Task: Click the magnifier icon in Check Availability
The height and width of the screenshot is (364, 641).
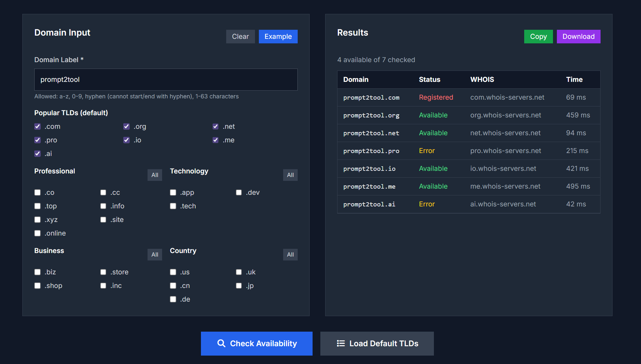Action: click(221, 343)
